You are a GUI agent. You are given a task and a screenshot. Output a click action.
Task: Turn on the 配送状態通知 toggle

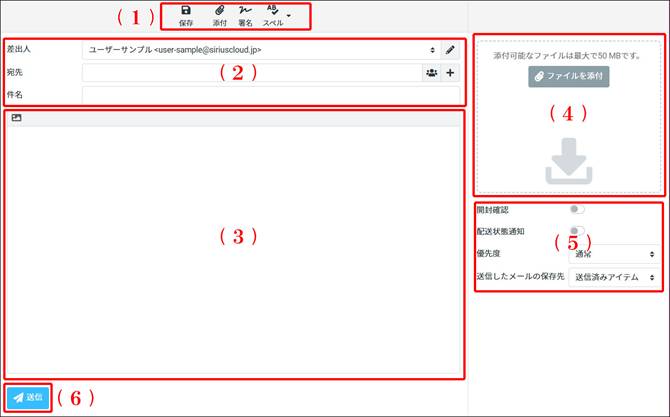point(577,231)
